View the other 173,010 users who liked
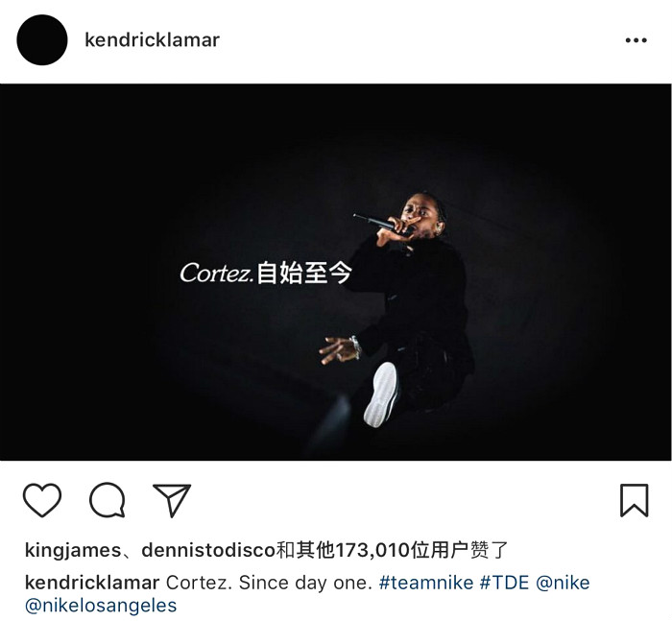Image resolution: width=672 pixels, height=621 pixels. click(391, 550)
